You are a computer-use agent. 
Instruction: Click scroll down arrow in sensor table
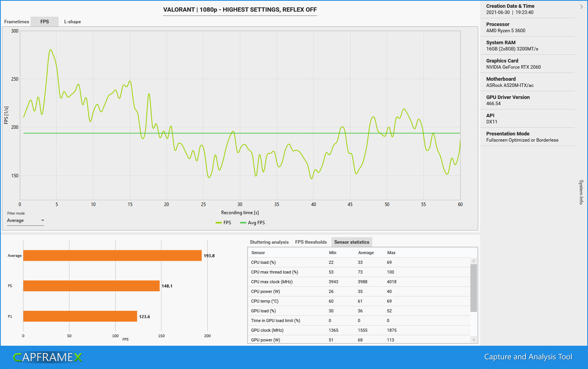point(474,339)
